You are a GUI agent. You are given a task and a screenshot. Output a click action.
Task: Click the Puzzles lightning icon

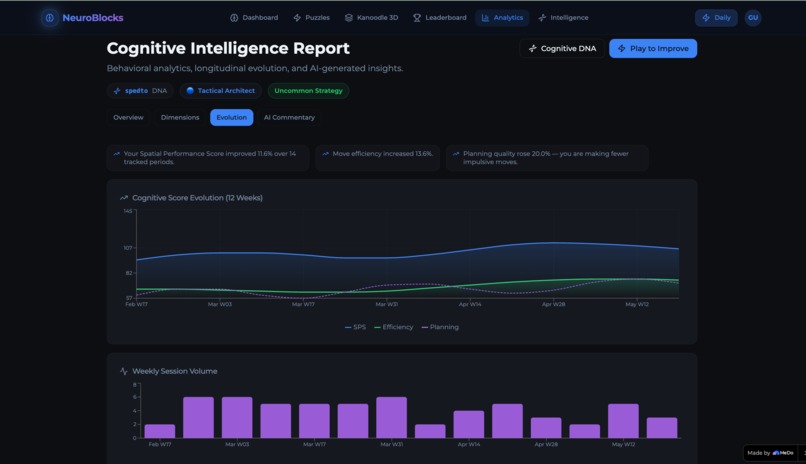(297, 17)
